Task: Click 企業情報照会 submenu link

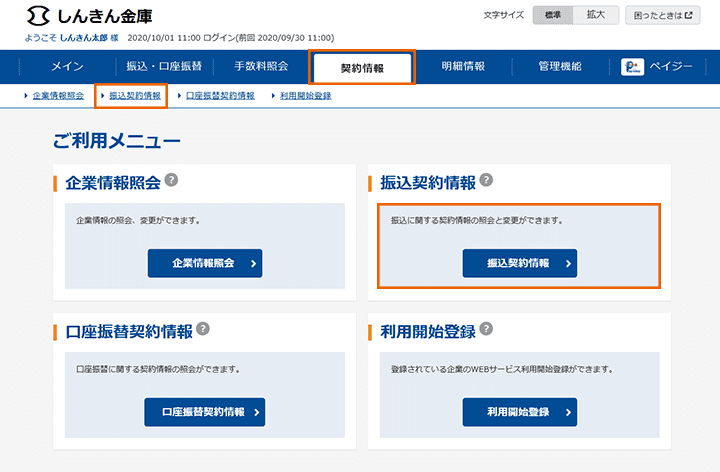Action: click(x=57, y=96)
